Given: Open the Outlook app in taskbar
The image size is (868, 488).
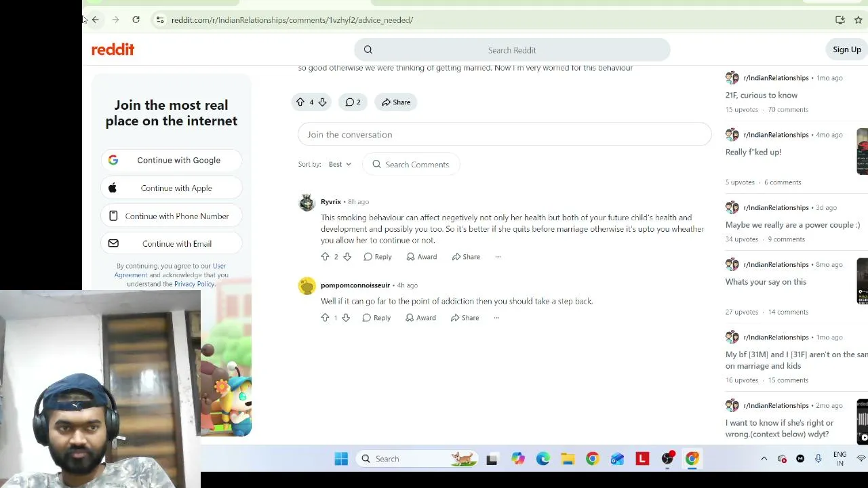Looking at the screenshot, I should [x=617, y=459].
